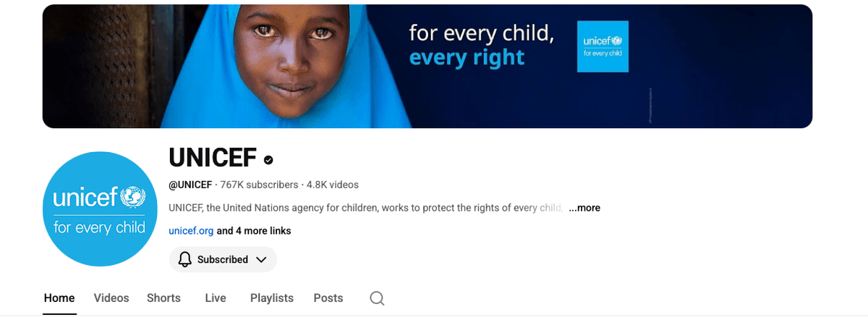Click the Subscribed button label
Image resolution: width=868 pixels, height=333 pixels.
223,260
